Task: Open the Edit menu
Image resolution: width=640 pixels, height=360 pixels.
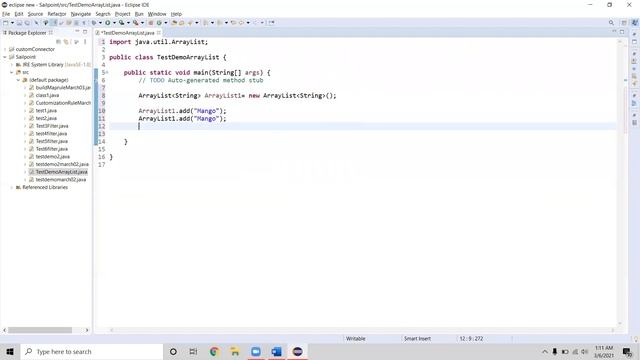Action: click(19, 14)
